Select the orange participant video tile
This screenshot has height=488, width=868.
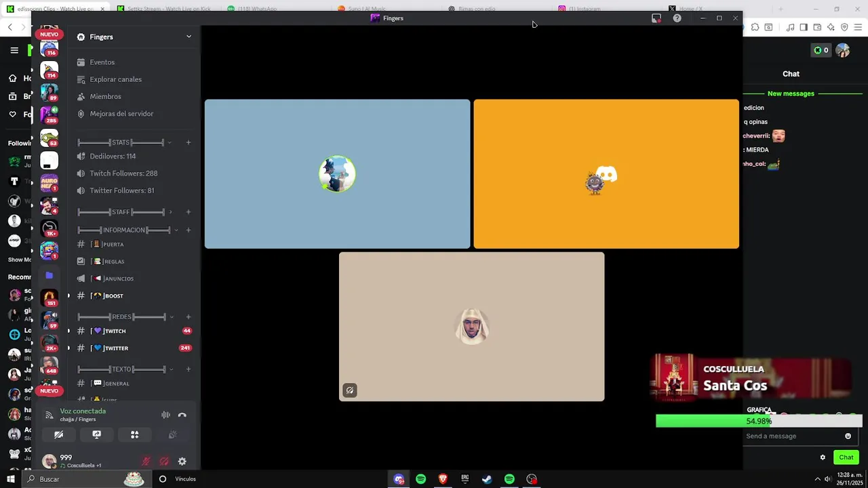point(606,174)
